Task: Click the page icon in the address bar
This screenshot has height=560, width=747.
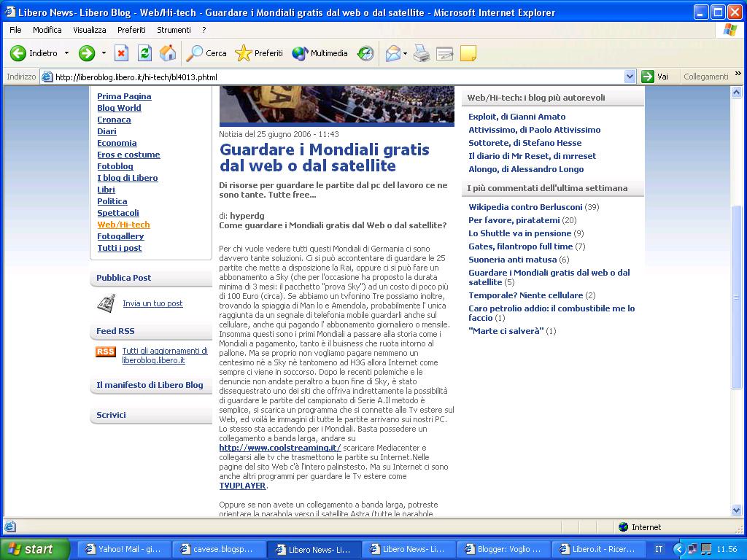Action: pos(47,77)
